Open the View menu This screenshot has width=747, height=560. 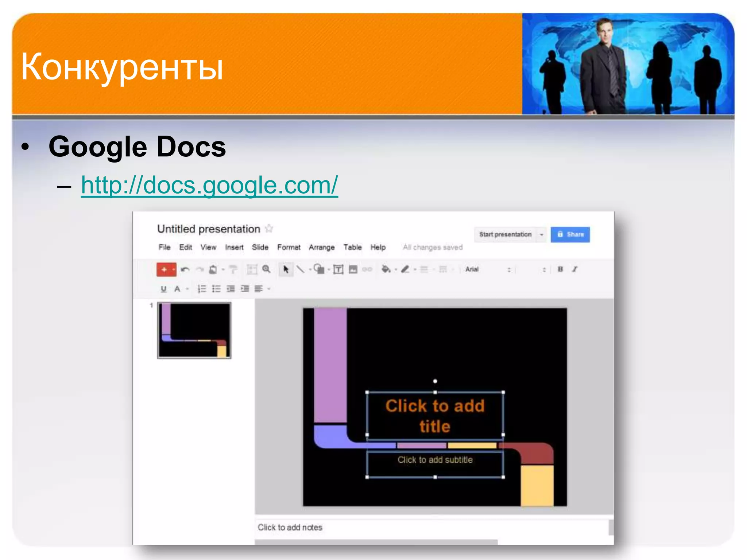tap(208, 247)
